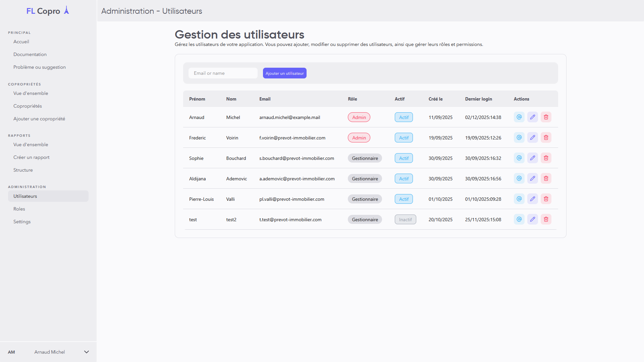Toggle Actif badge for Frederic Voirin
This screenshot has height=362, width=644.
point(404,138)
